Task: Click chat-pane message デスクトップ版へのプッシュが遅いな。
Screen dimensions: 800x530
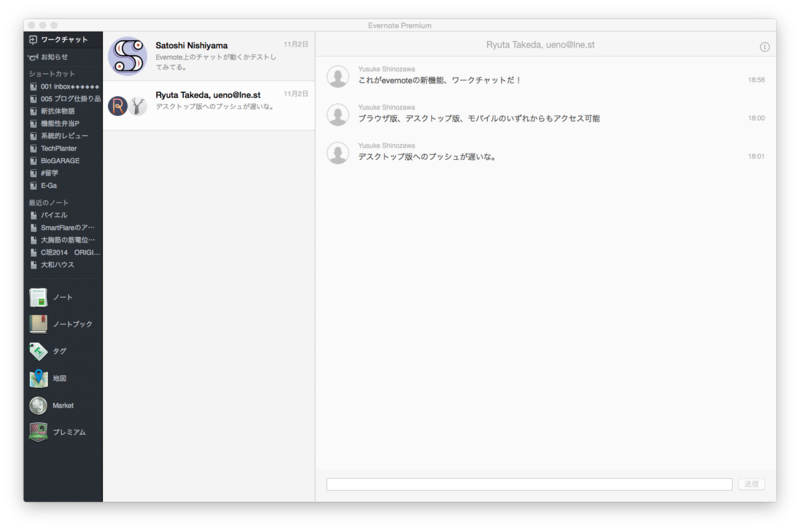Action: [x=427, y=157]
